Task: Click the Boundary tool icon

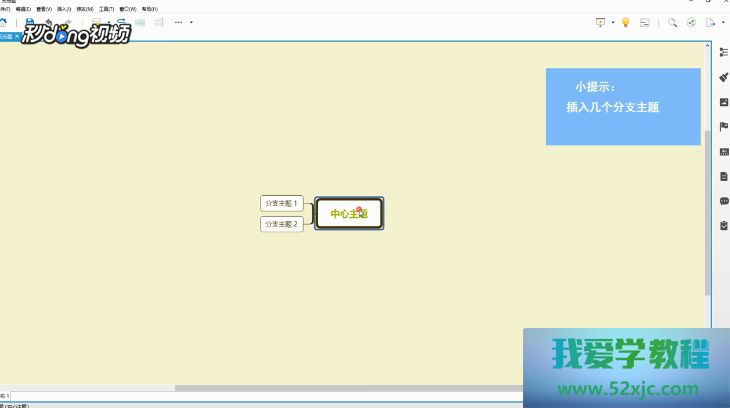Action: pyautogui.click(x=140, y=22)
